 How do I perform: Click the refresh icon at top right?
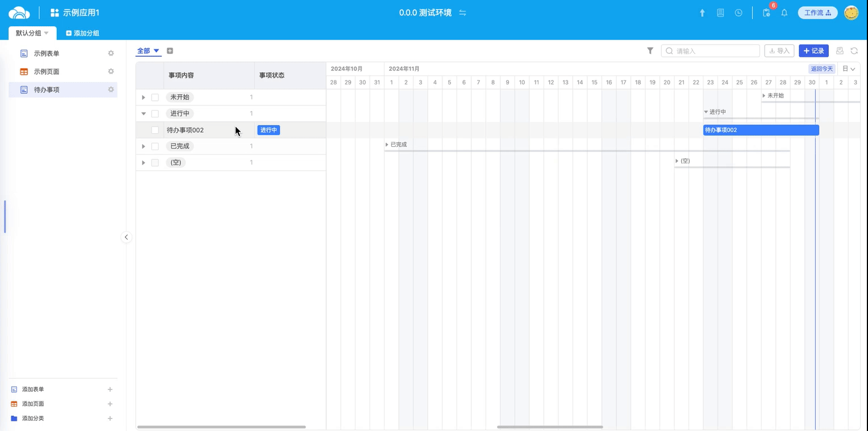pyautogui.click(x=854, y=51)
